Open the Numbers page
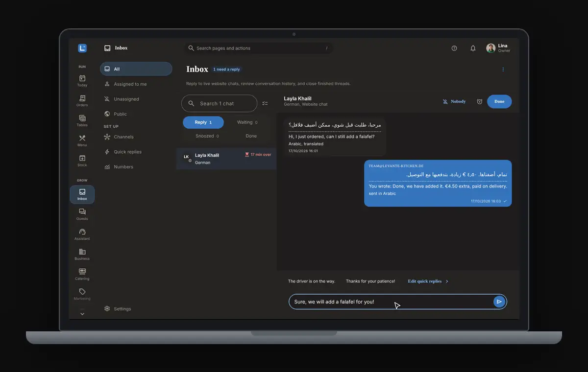The width and height of the screenshot is (588, 372). point(136,167)
